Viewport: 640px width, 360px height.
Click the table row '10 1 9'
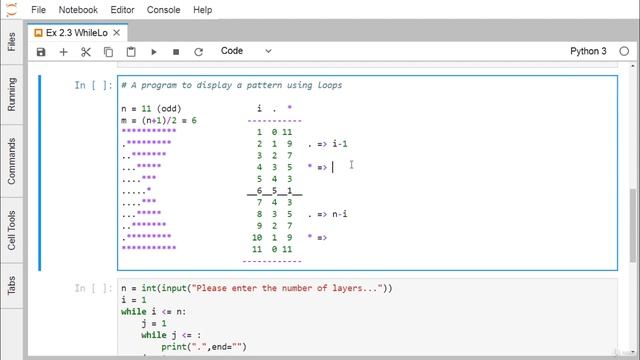(272, 238)
